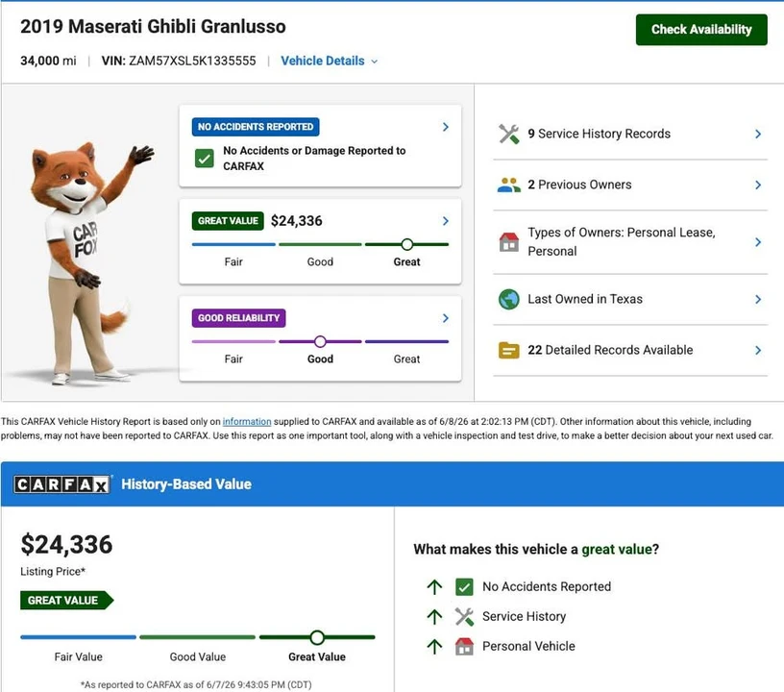This screenshot has width=784, height=692.
Task: Click the up arrow beside No Accidents Reported
Action: coord(434,586)
